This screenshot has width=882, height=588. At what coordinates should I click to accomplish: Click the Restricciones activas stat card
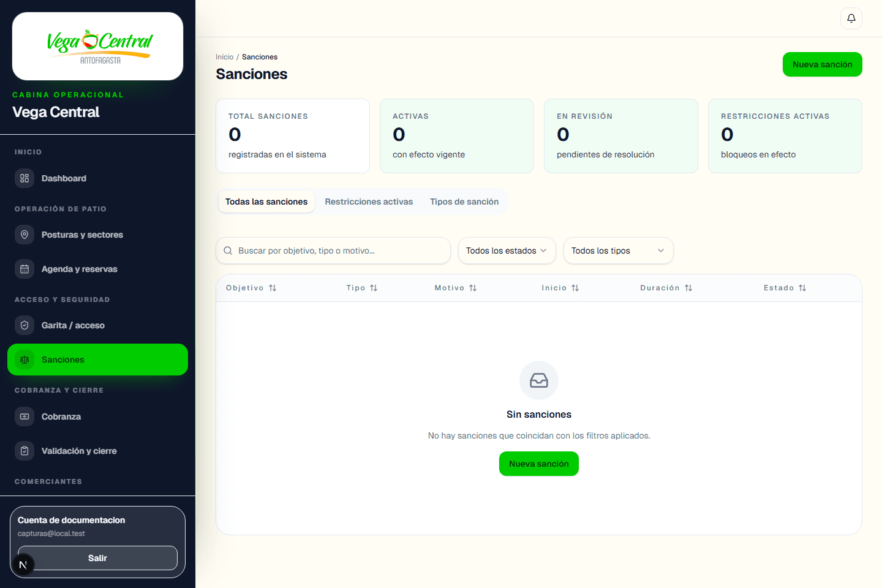tap(785, 136)
